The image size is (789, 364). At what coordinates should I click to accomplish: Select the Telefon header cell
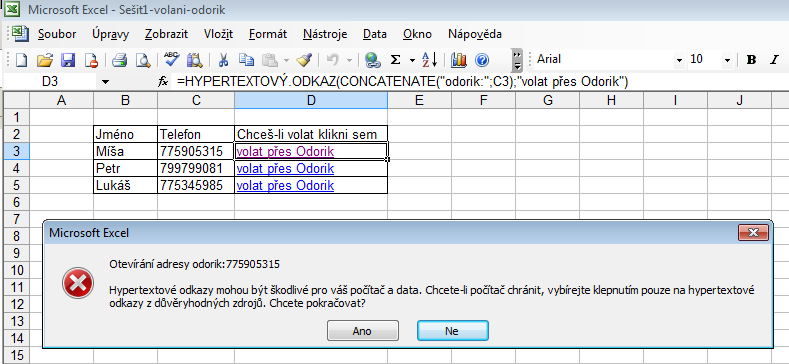[x=196, y=134]
